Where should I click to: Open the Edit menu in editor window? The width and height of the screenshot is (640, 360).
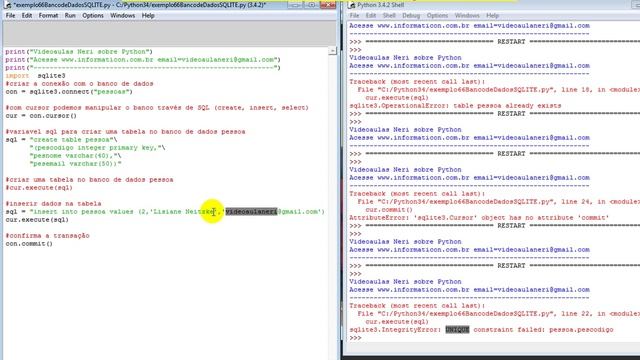27,16
